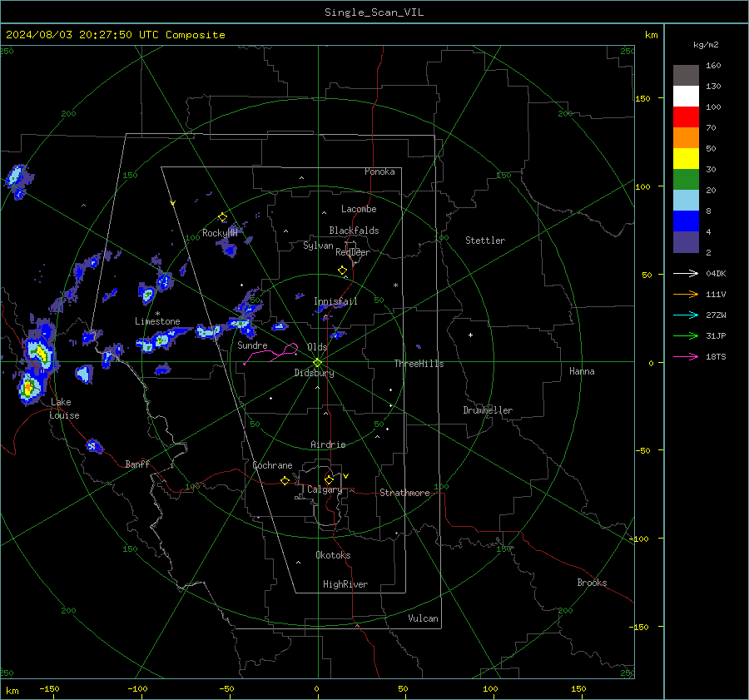The height and width of the screenshot is (700, 749).
Task: Click the storm cell southeast of Banff road near Lake Louise
Action: click(x=93, y=446)
